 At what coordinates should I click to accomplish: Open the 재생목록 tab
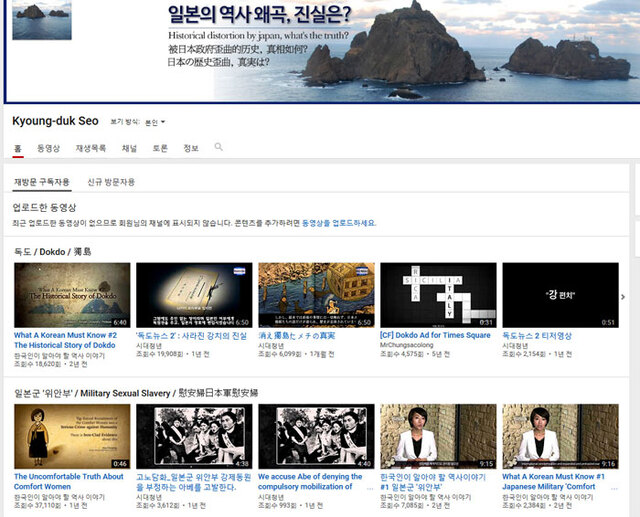(91, 148)
